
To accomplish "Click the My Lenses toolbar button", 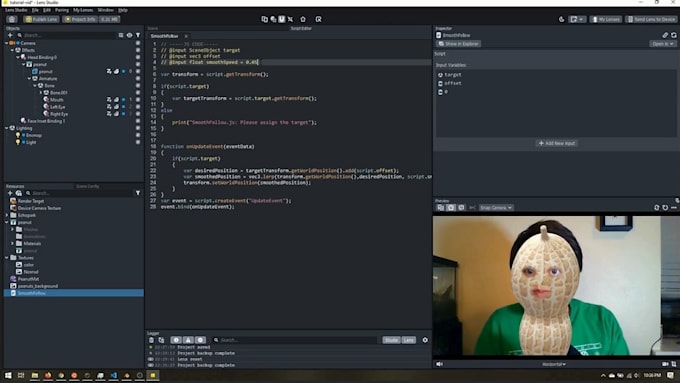I will click(606, 19).
